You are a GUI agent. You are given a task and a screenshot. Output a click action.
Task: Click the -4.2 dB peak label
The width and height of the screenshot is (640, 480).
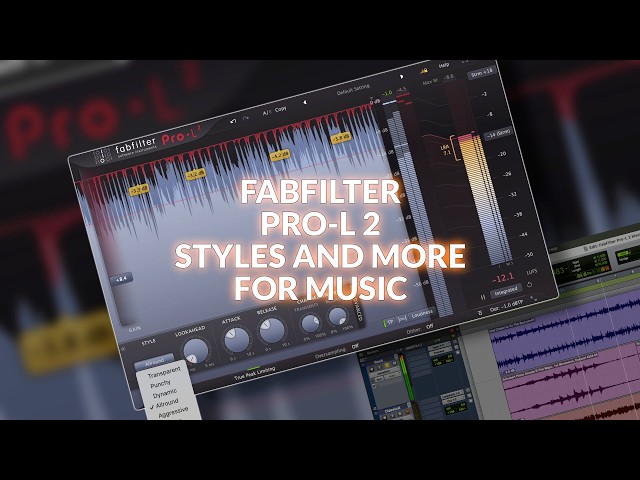[280, 155]
